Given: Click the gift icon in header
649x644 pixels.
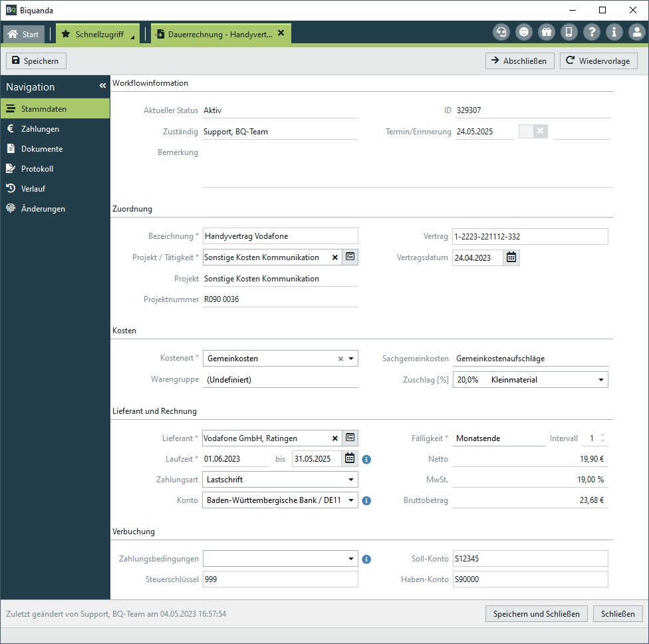Looking at the screenshot, I should [x=546, y=32].
